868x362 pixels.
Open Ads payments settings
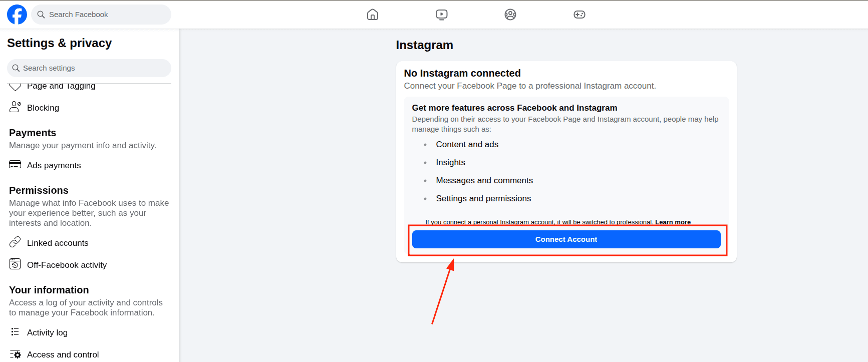pos(54,165)
